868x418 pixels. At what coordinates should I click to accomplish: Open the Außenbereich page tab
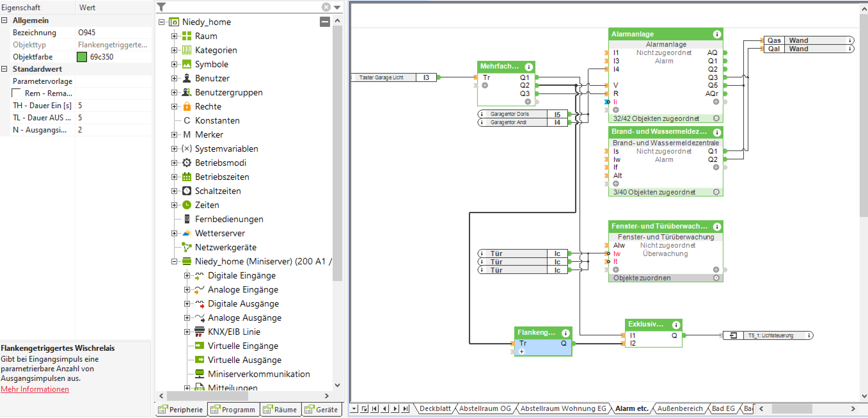680,408
